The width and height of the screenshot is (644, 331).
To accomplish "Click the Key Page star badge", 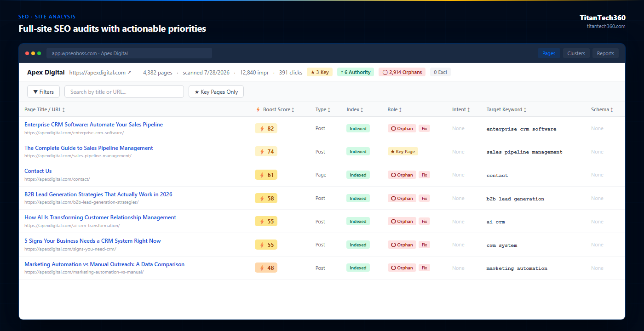I will pos(403,152).
